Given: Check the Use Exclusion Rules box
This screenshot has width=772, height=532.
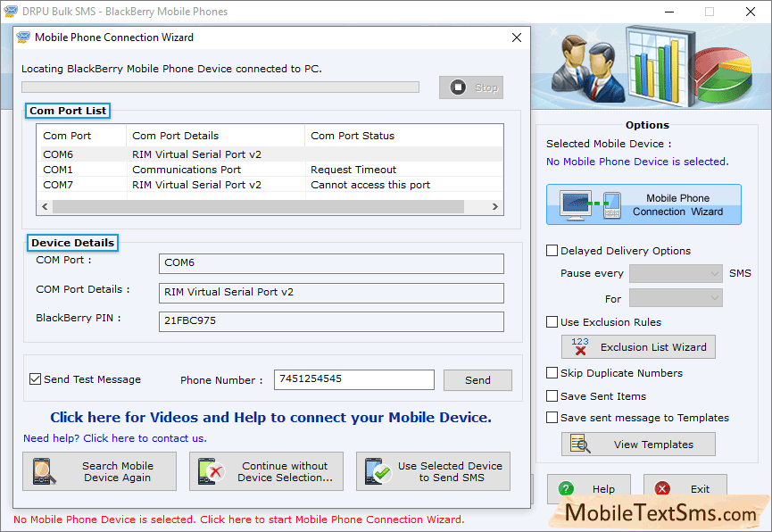Looking at the screenshot, I should pyautogui.click(x=552, y=321).
